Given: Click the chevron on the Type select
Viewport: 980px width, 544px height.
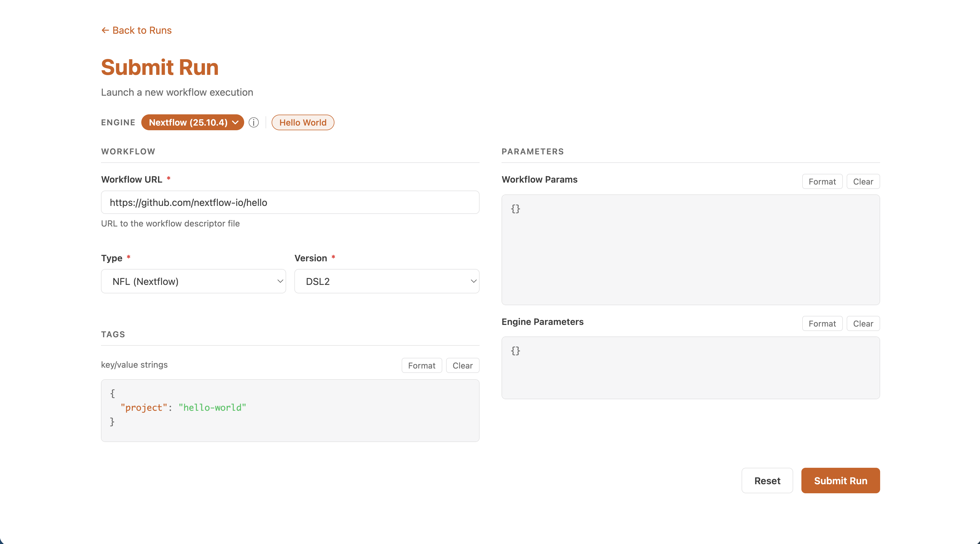Looking at the screenshot, I should coord(280,281).
